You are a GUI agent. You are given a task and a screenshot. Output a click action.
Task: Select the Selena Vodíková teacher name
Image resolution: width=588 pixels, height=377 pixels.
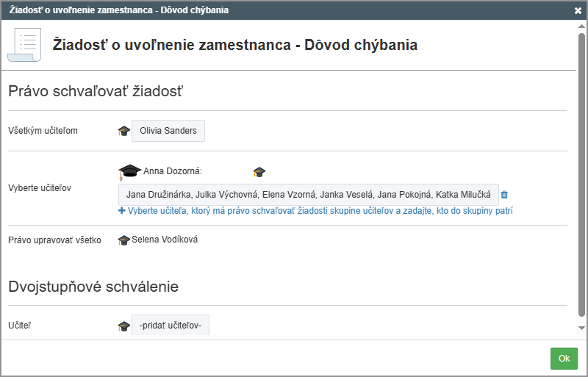pos(165,240)
